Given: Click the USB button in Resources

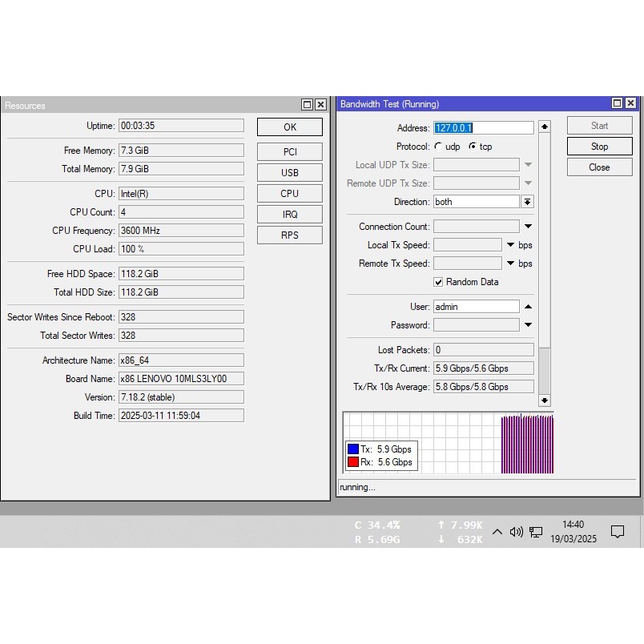Looking at the screenshot, I should [x=289, y=172].
